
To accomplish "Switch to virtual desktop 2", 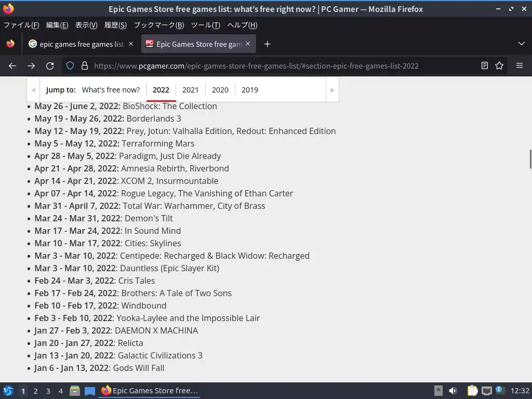I will [36, 391].
